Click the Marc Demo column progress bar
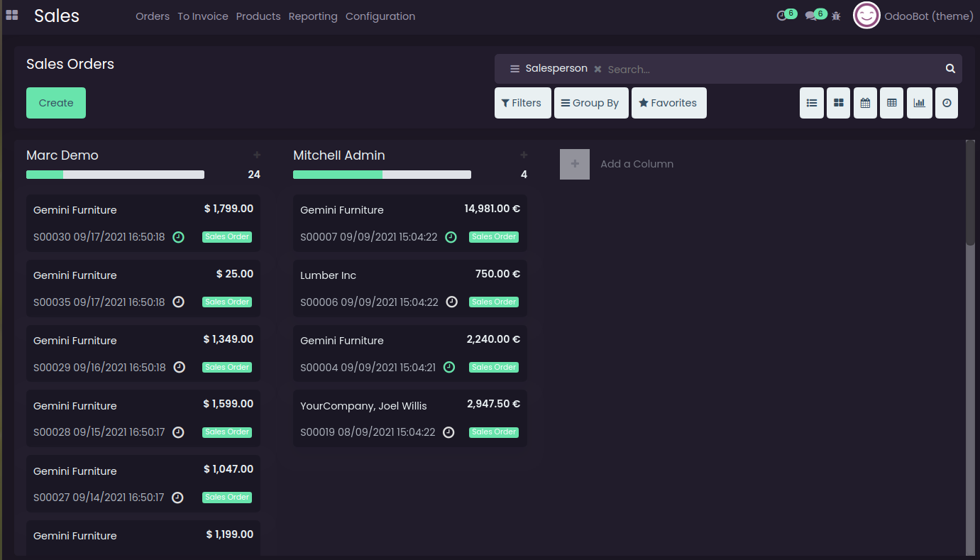 (x=115, y=175)
